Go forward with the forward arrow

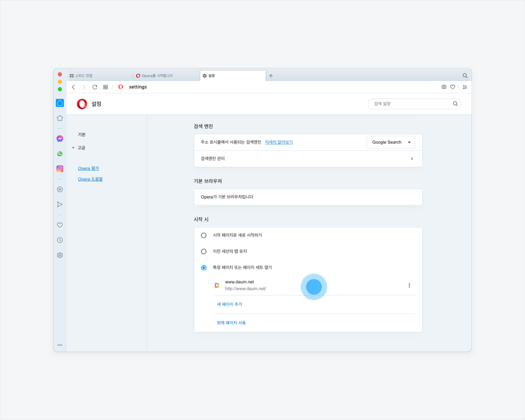coord(84,87)
